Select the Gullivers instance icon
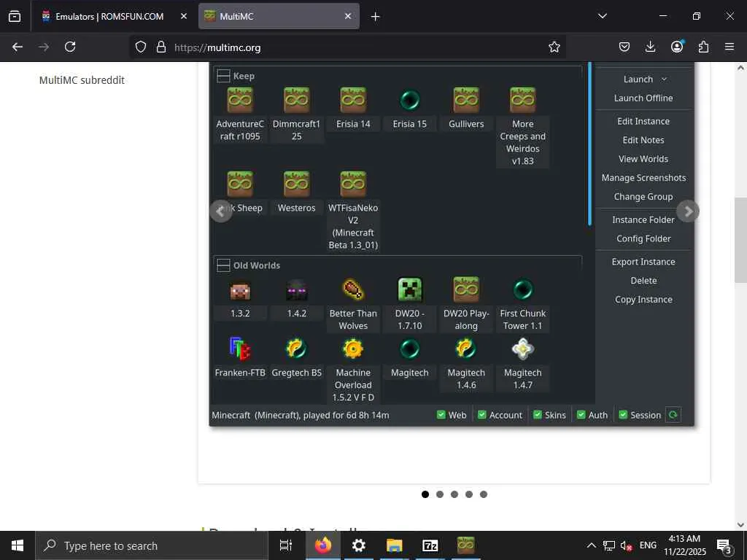747x560 pixels. (466, 100)
